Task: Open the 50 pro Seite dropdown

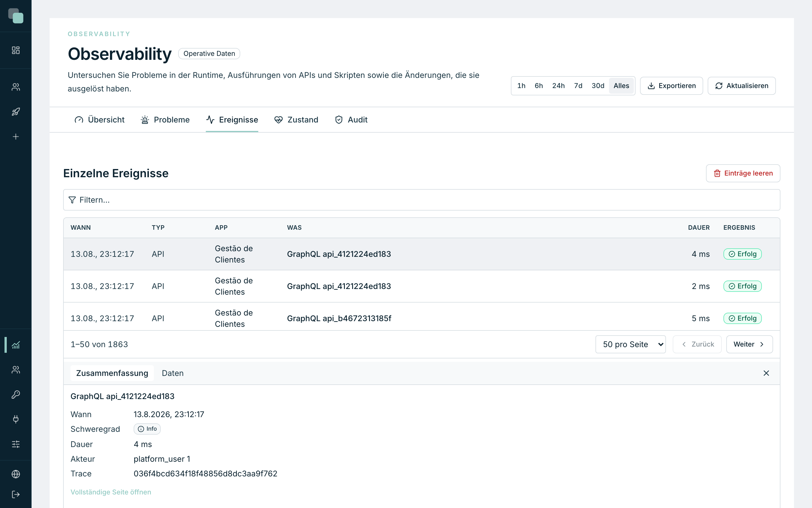Action: point(630,344)
